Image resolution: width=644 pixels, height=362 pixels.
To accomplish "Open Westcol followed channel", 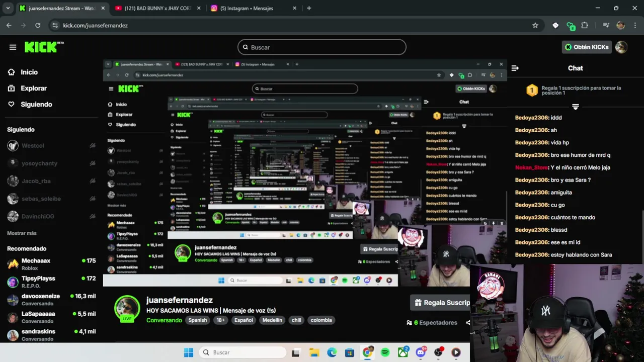I will pos(51,146).
